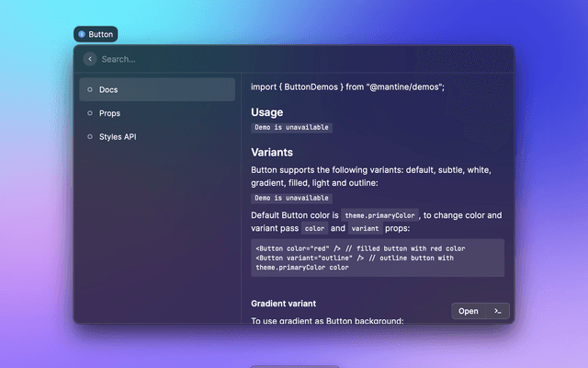Switch to the Props section
588x368 pixels.
pyautogui.click(x=156, y=113)
